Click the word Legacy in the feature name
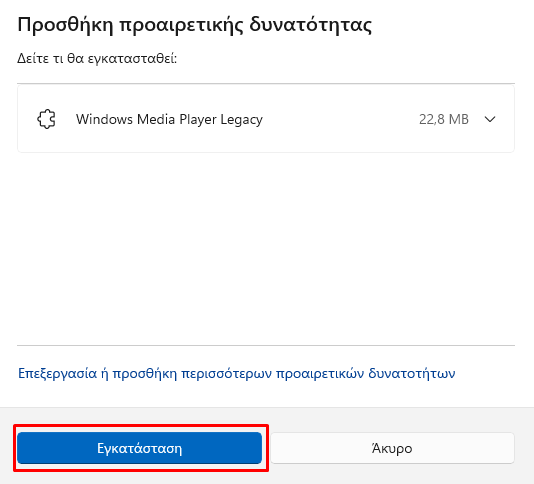This screenshot has height=484, width=534. [241, 120]
